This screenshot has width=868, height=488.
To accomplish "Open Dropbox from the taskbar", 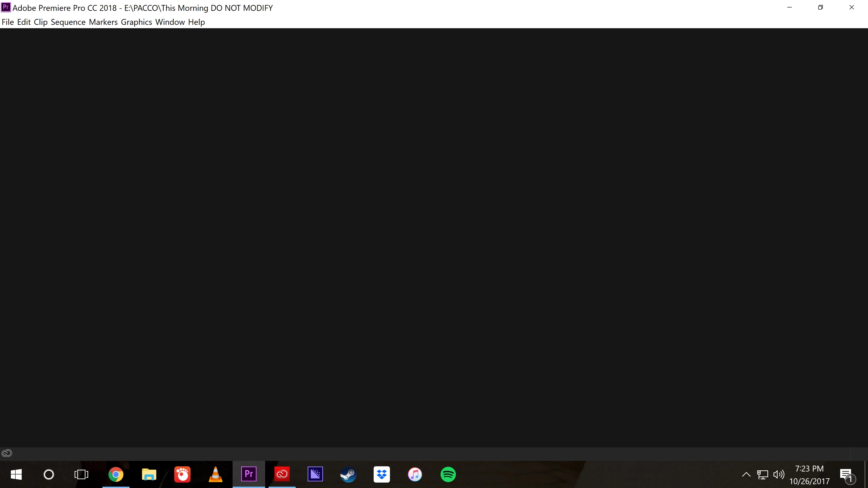I will [381, 474].
